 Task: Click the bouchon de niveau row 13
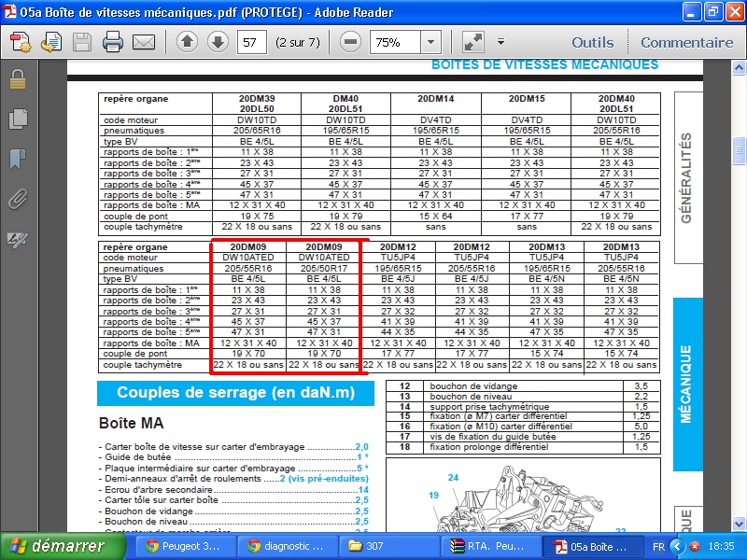tap(523, 396)
